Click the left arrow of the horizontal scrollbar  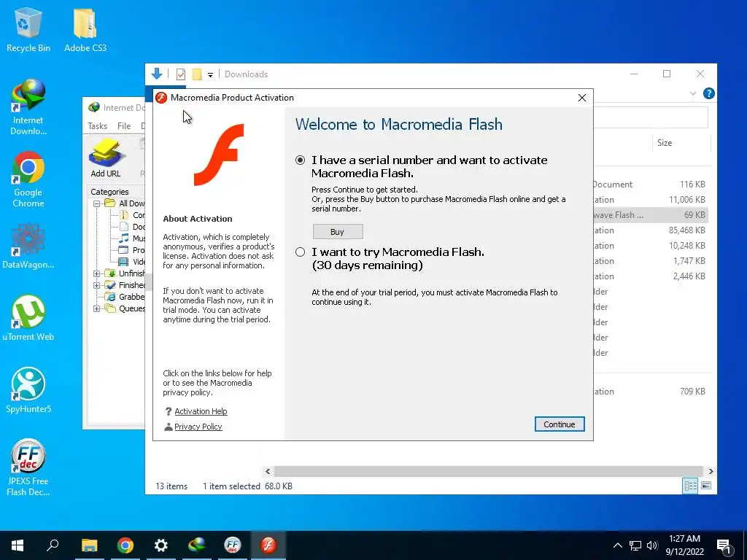(268, 472)
